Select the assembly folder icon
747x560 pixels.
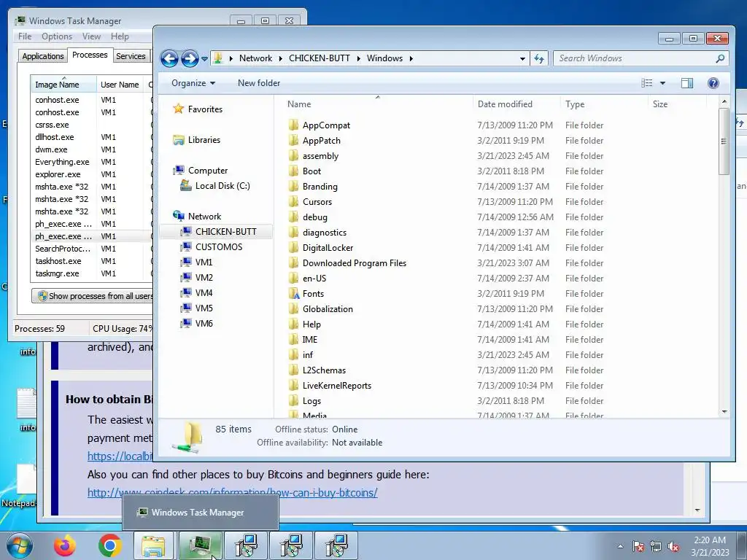(x=293, y=156)
